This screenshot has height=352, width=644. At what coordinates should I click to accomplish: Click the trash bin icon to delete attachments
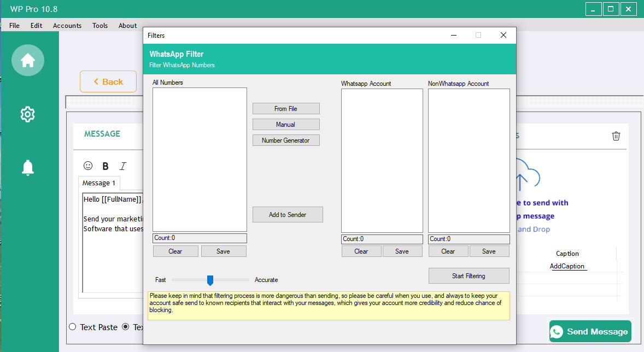(x=616, y=136)
